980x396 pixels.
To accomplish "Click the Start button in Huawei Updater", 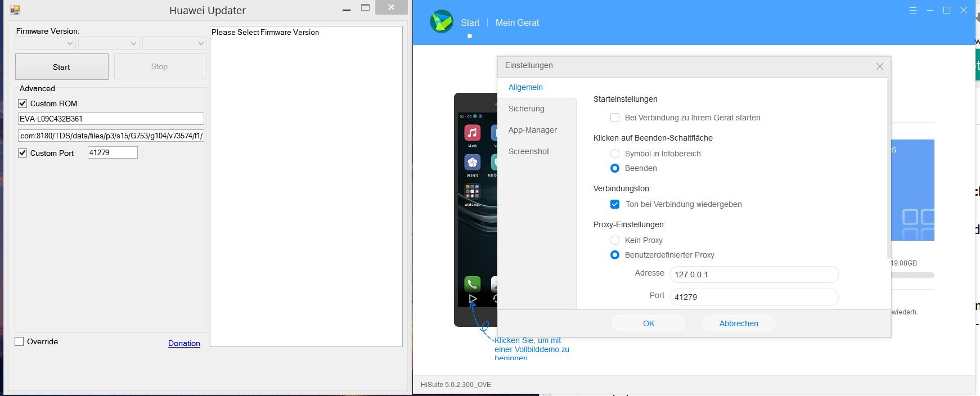I will [62, 66].
